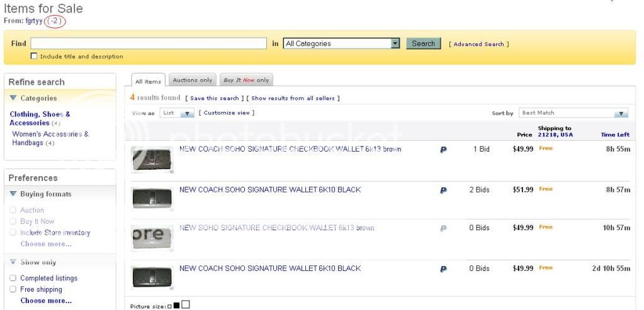Click the $51.99 price value
Viewport: 644px width, 310px height.
click(523, 190)
